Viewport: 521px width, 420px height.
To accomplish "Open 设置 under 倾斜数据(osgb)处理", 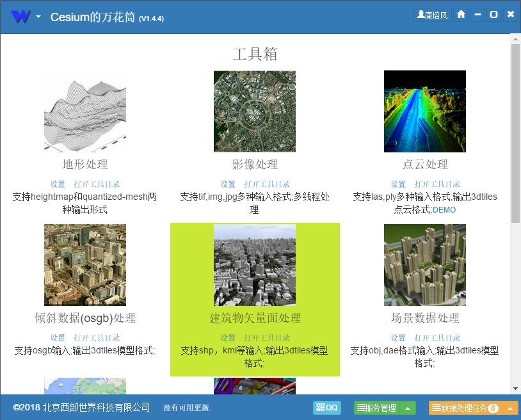I will 58,338.
